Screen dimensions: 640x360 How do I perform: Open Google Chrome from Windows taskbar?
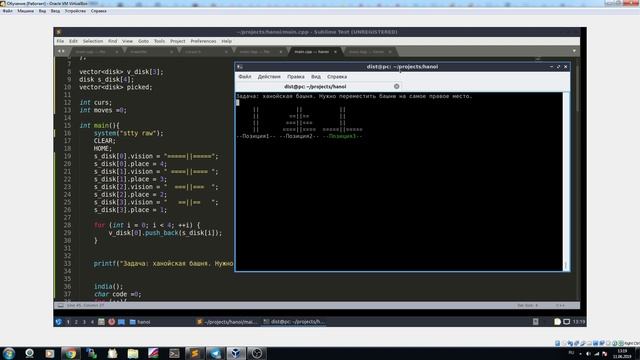pyautogui.click(x=71, y=353)
